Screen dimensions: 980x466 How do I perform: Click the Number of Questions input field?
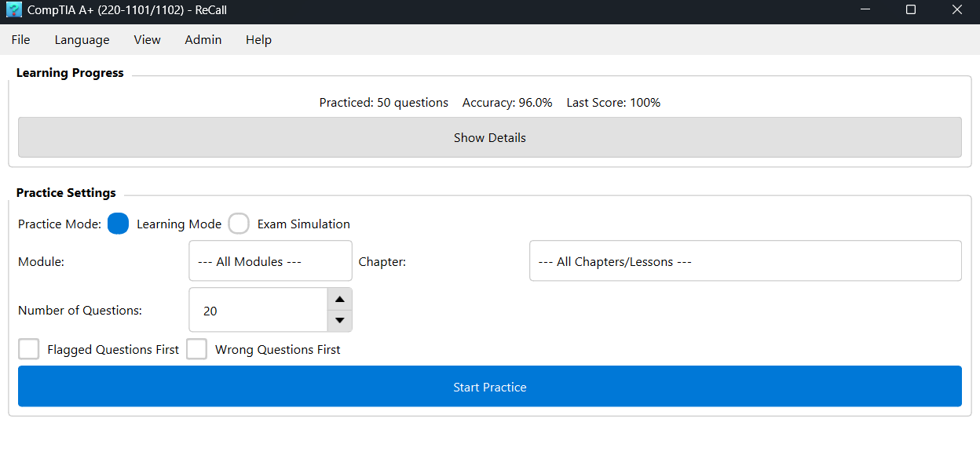258,311
